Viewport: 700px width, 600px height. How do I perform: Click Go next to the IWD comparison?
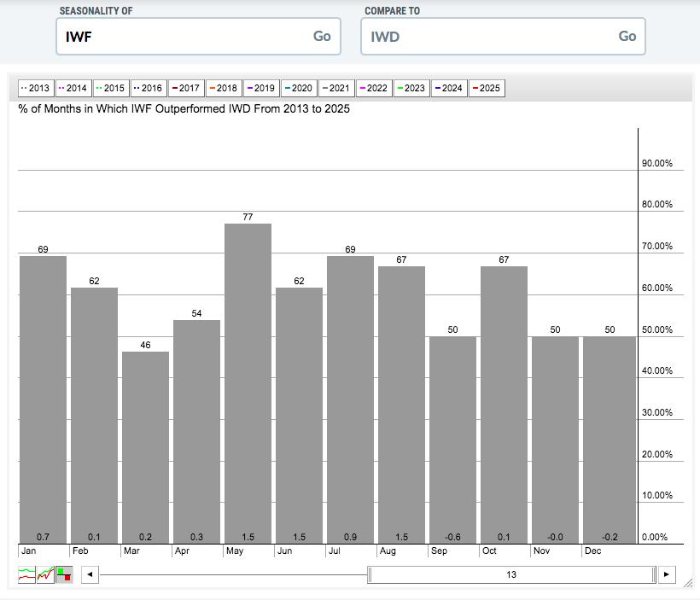click(627, 36)
